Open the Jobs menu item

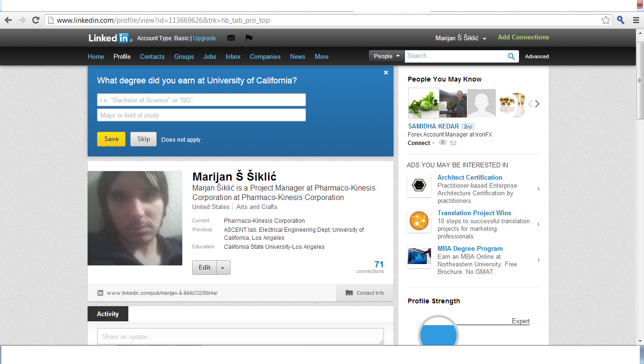click(210, 56)
